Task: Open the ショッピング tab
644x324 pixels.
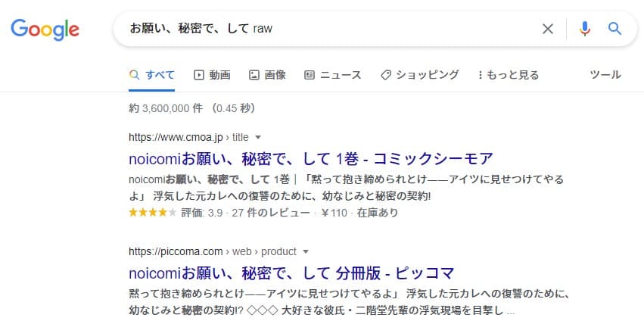Action: pyautogui.click(x=419, y=75)
